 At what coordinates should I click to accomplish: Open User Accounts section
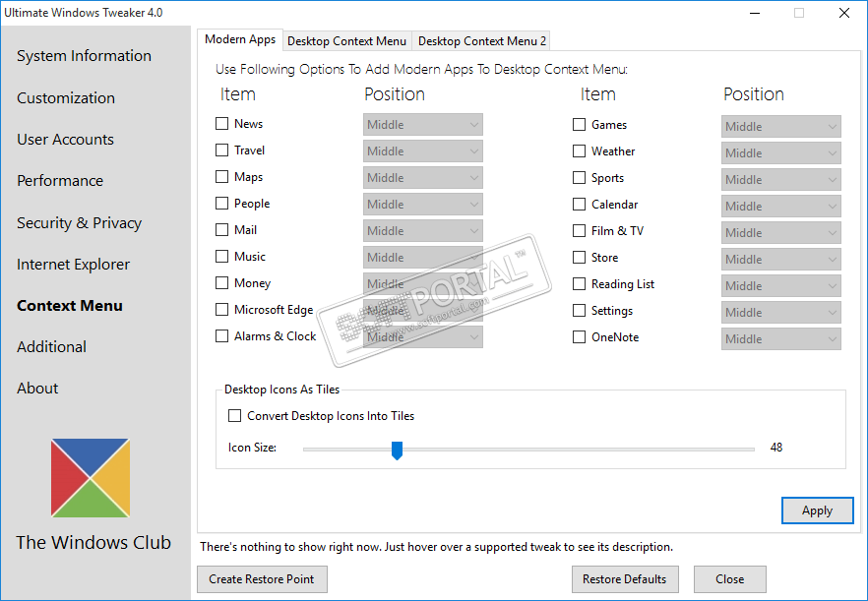(65, 140)
